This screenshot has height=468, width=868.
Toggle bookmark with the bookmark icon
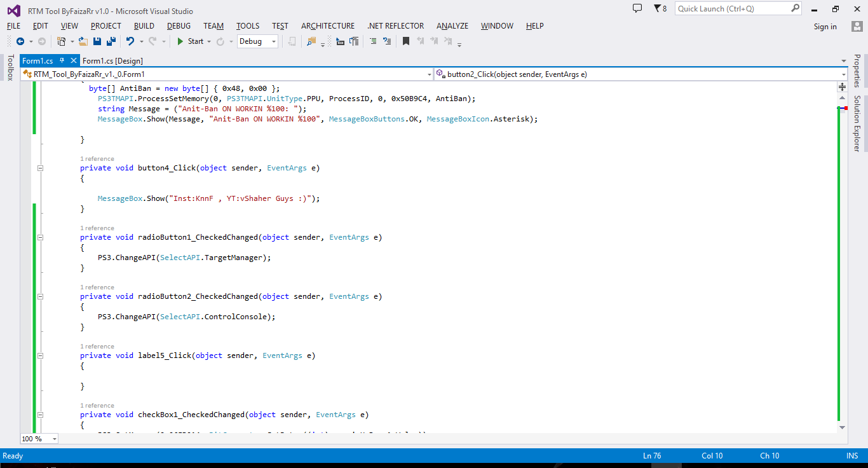pos(406,41)
